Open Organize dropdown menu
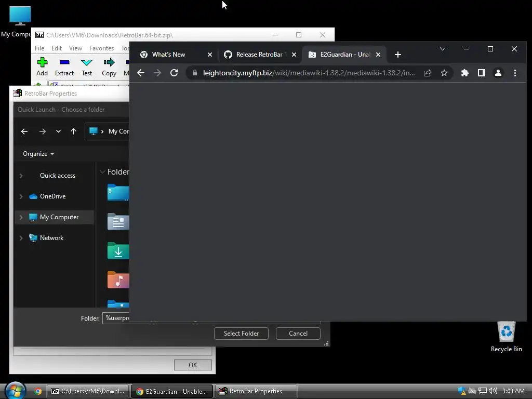Viewport: 532px width, 399px height. click(x=38, y=154)
